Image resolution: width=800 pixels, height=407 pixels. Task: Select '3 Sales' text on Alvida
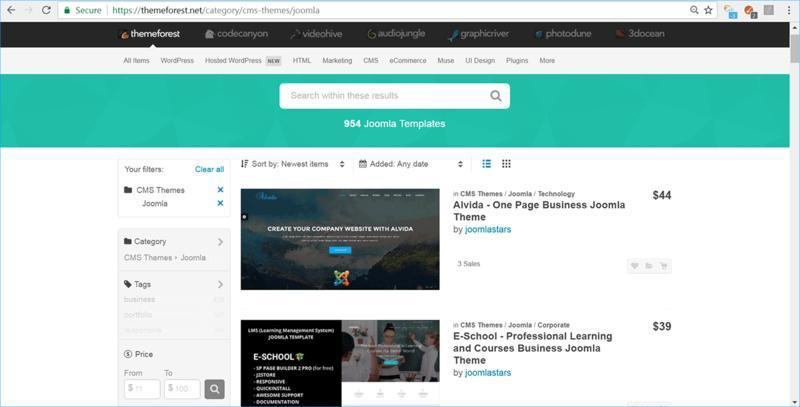click(x=468, y=264)
